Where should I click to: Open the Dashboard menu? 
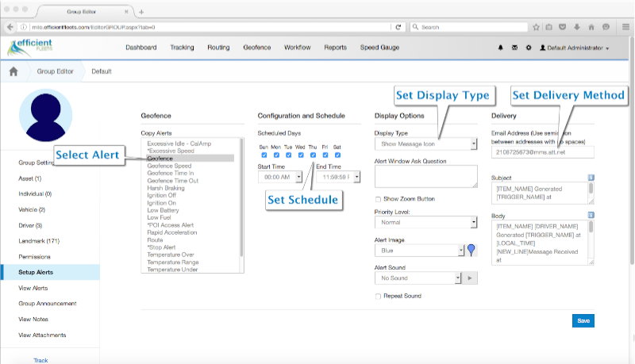pos(141,48)
